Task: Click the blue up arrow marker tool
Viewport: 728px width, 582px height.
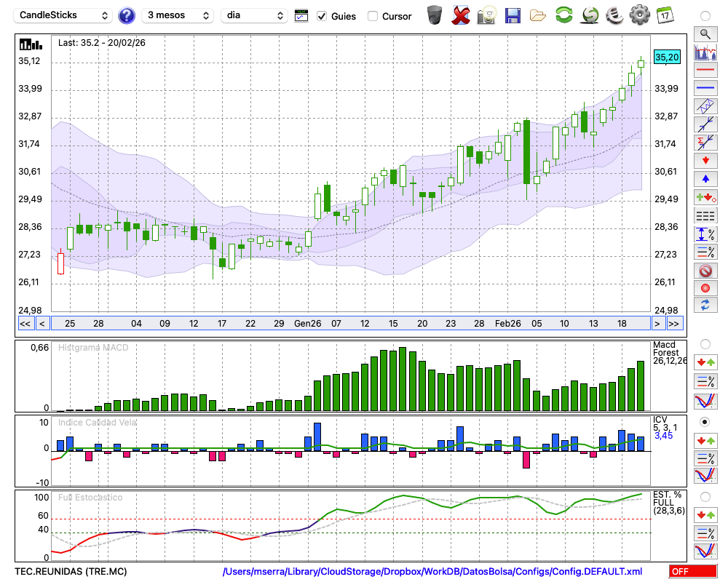Action: (705, 178)
